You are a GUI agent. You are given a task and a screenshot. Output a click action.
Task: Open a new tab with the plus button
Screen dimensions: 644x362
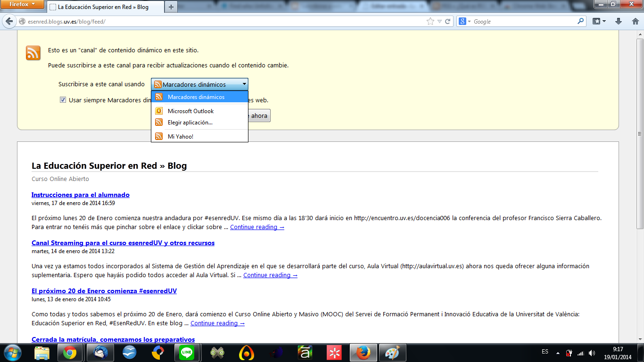tap(171, 7)
